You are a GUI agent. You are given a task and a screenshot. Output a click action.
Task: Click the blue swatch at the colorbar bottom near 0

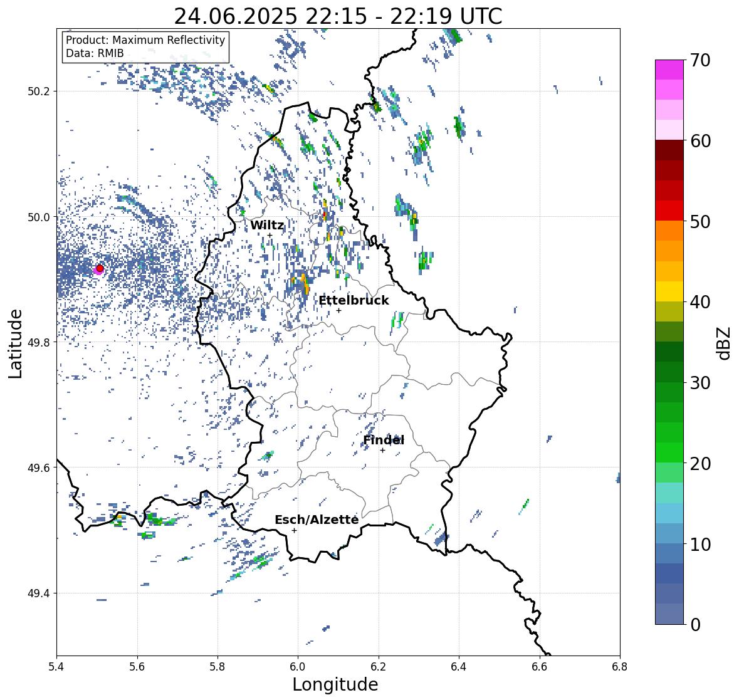point(669,614)
